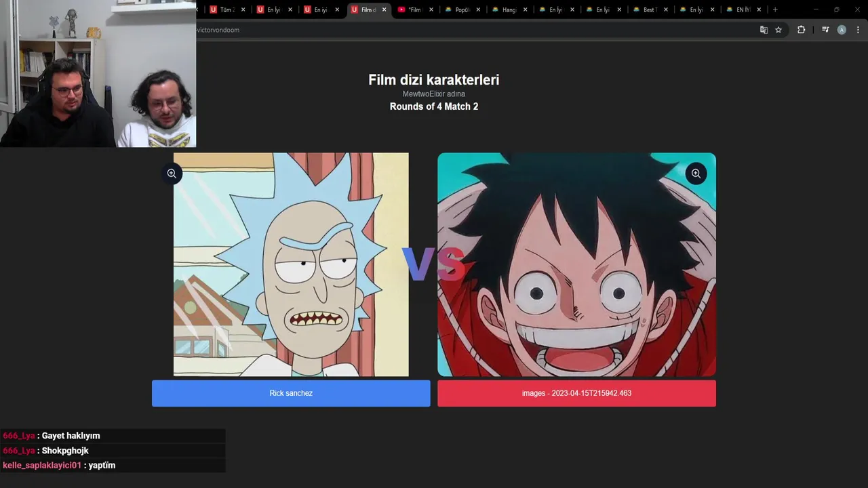Click the streamer webcam overlay
This screenshot has width=868, height=488.
[x=98, y=74]
